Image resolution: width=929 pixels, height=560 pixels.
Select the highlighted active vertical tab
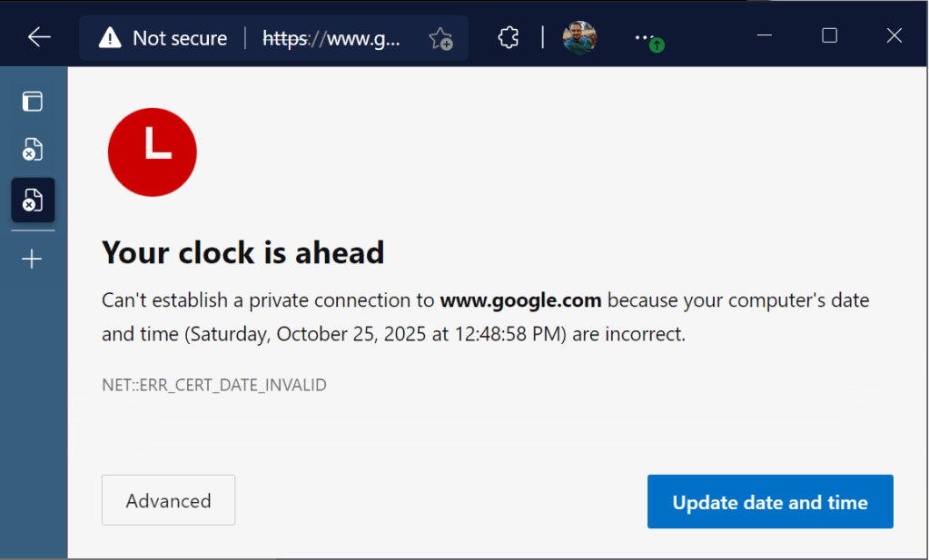33,200
